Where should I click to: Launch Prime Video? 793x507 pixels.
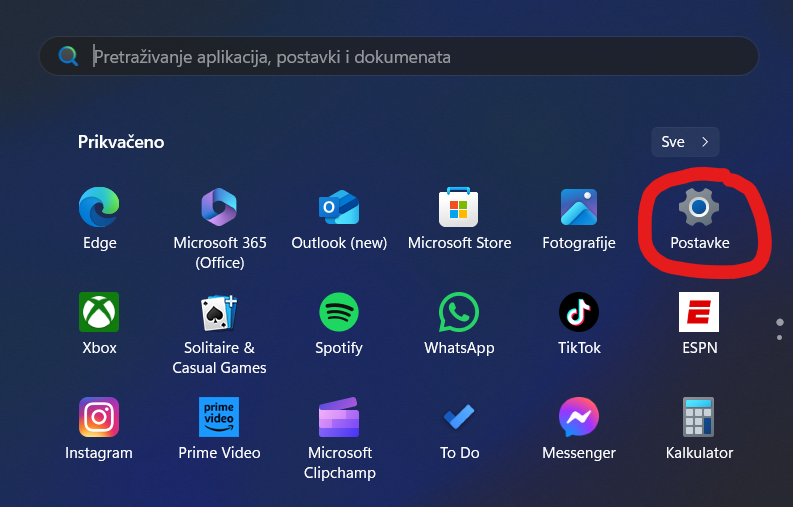point(219,417)
